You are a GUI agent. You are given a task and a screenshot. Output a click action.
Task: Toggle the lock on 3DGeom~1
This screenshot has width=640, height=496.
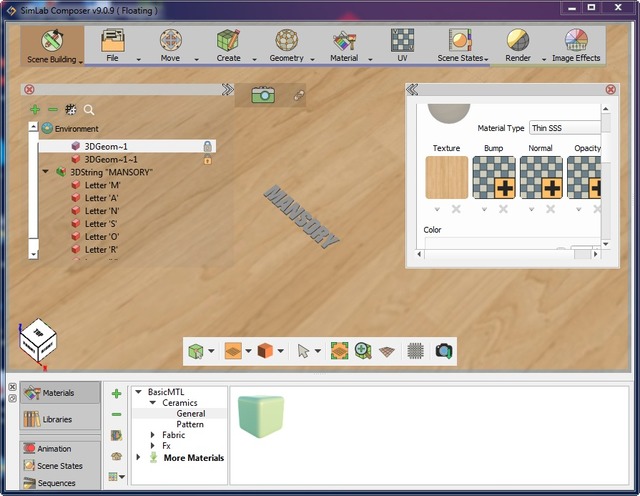(208, 146)
